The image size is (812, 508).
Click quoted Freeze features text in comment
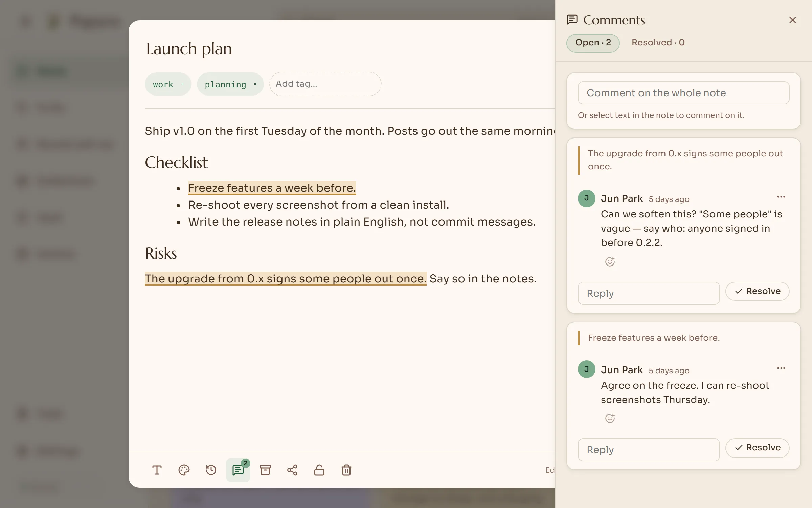(654, 338)
